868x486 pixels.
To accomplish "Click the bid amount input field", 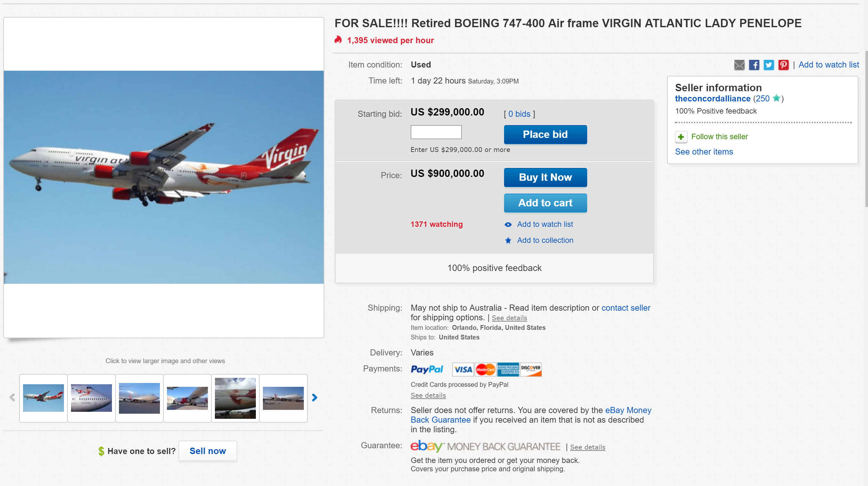I will [x=436, y=132].
